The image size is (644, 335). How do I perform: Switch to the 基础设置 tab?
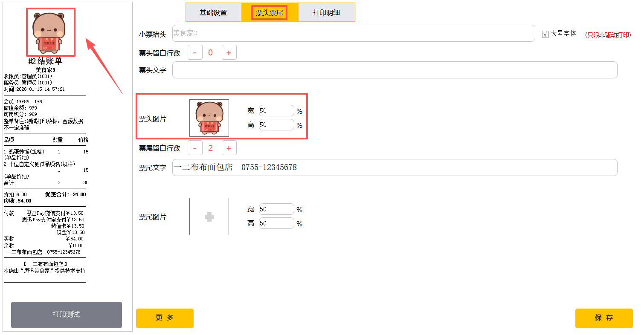tap(213, 12)
